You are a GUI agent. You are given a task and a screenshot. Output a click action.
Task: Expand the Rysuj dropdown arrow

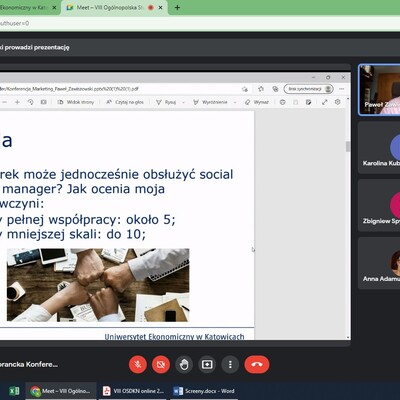[x=183, y=102]
